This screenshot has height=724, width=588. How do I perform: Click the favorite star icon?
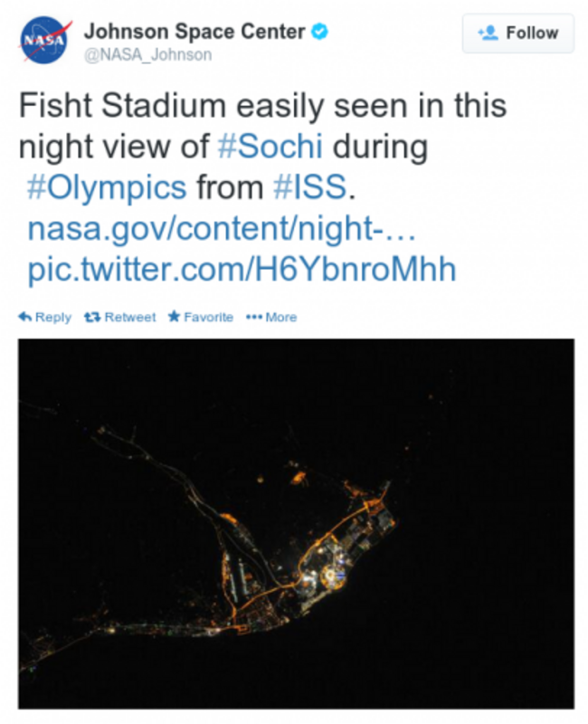click(174, 317)
